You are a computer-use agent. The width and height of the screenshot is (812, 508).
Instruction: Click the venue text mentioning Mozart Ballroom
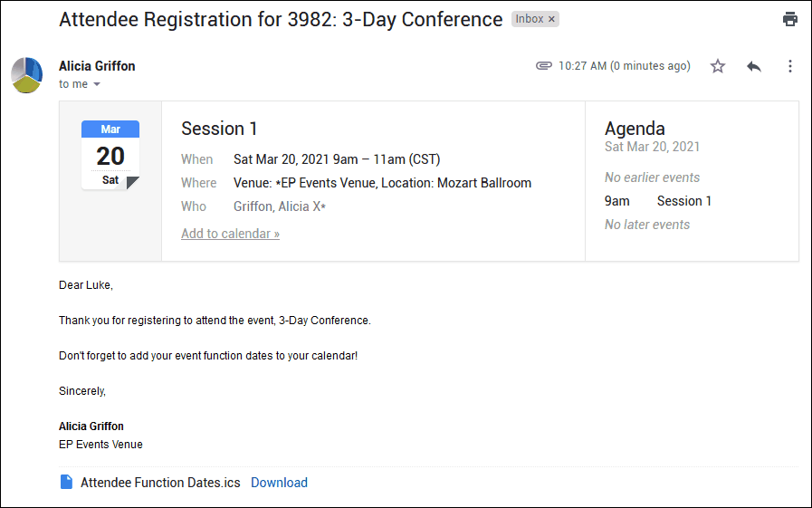382,183
